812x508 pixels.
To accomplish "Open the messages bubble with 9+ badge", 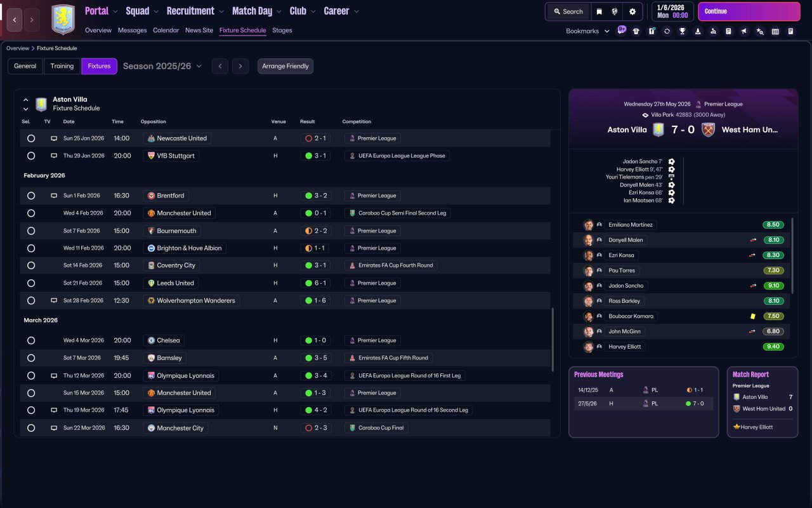I will [x=622, y=30].
